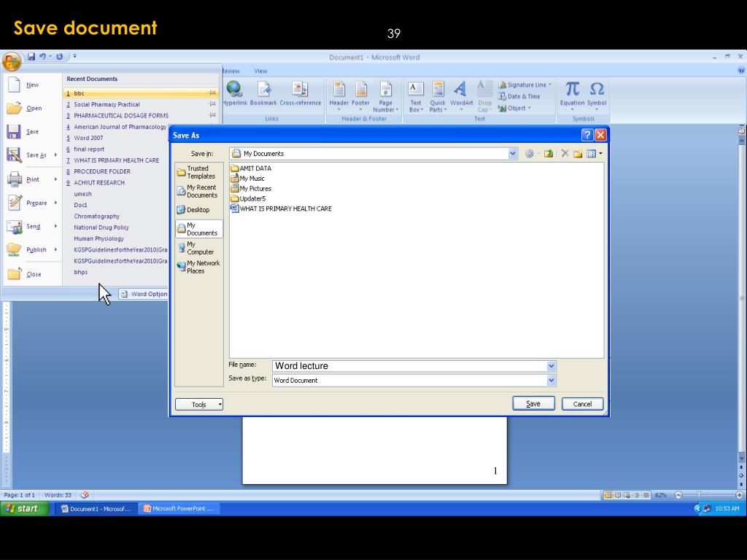Pin the PHARMACEUTICAL DOSAGE FORMS recent document
Viewport: 747px width, 560px height.
pyautogui.click(x=212, y=115)
